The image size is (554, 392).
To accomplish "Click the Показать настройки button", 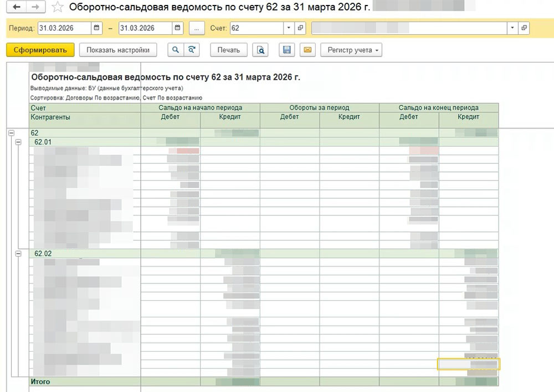I will [118, 50].
